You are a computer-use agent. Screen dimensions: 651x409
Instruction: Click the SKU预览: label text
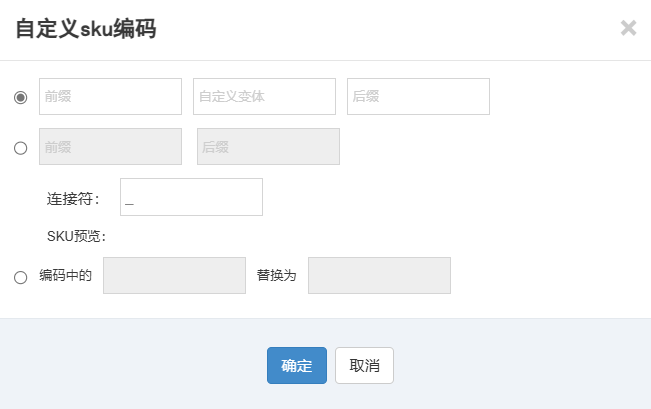[76, 236]
